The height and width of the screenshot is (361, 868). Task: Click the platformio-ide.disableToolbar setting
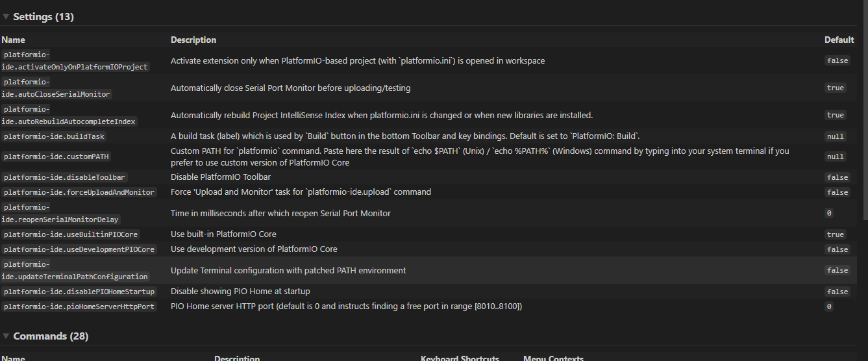click(64, 177)
